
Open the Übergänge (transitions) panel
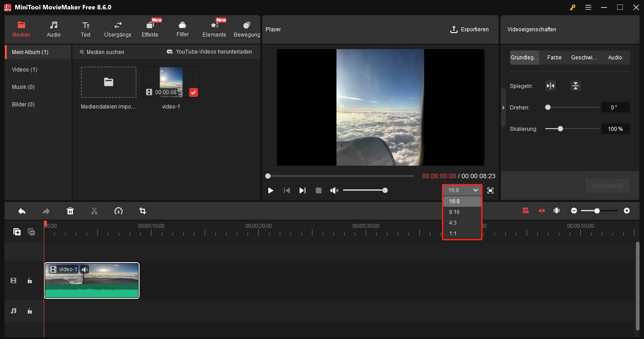[117, 29]
